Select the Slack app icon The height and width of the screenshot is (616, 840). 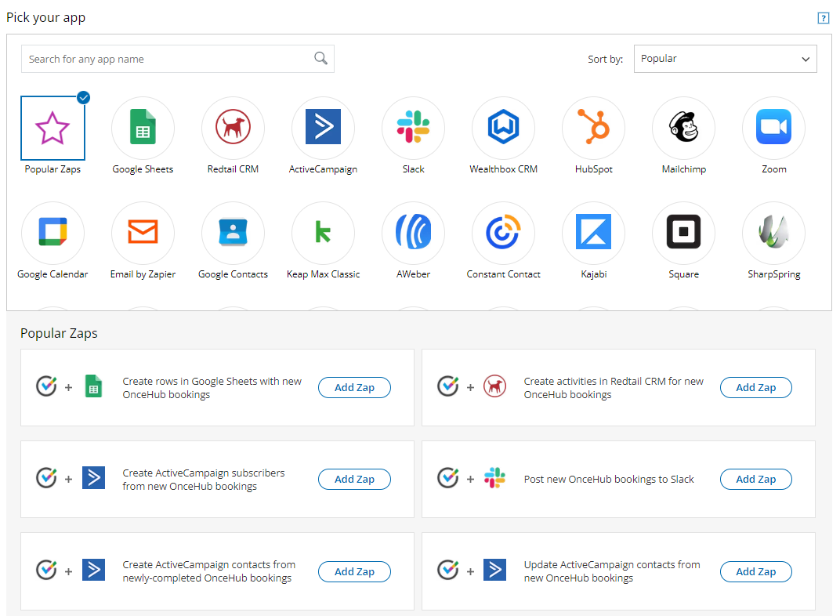click(413, 129)
